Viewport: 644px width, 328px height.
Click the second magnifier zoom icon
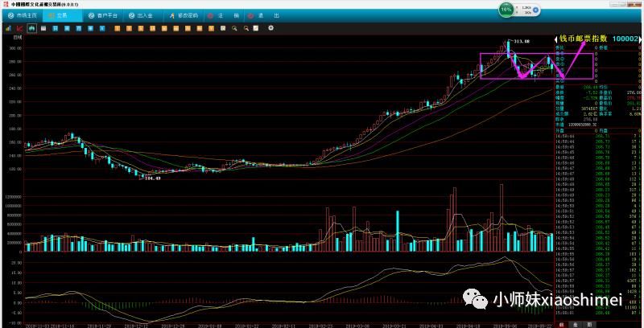[246, 28]
